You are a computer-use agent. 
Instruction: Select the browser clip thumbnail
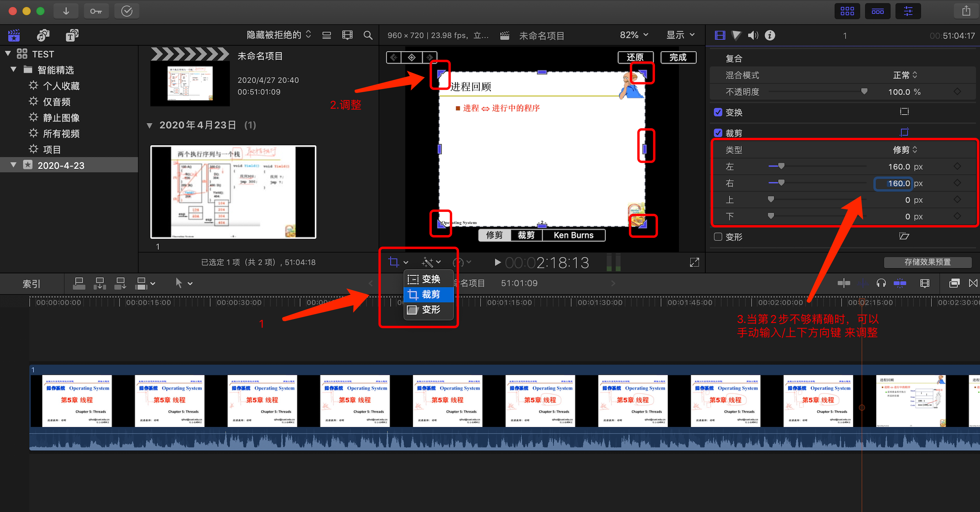tap(233, 192)
